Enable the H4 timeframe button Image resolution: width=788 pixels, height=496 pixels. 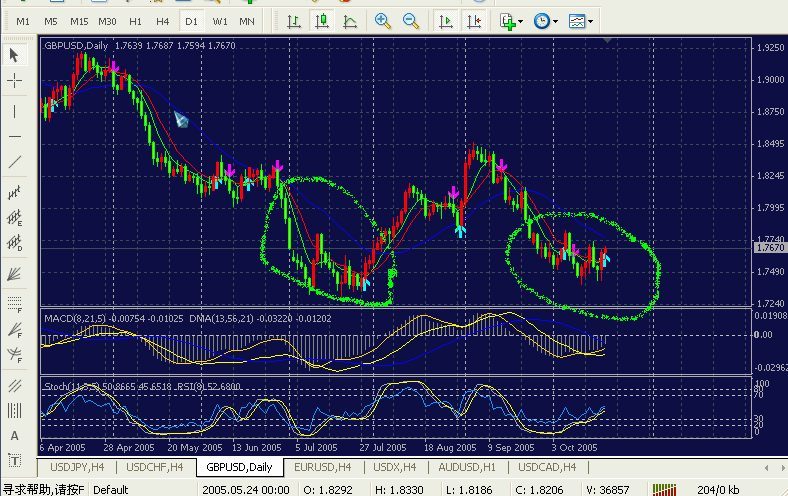tap(163, 21)
